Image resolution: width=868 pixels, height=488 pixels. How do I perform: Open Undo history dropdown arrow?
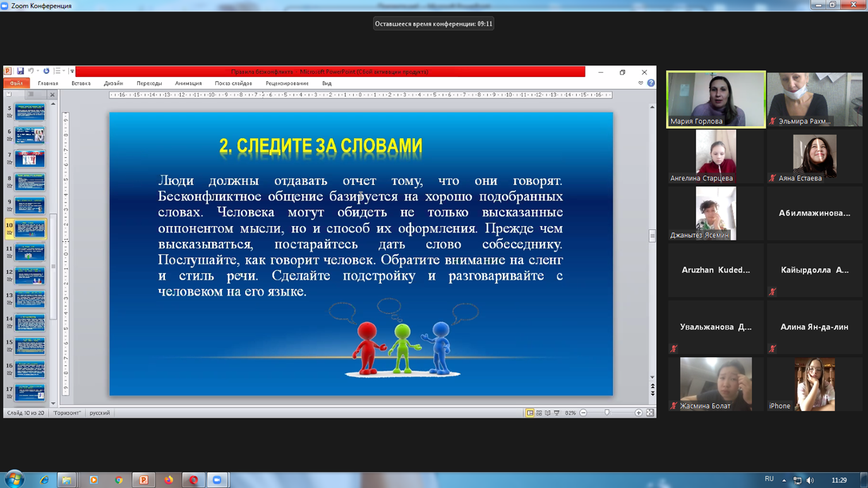click(x=38, y=71)
